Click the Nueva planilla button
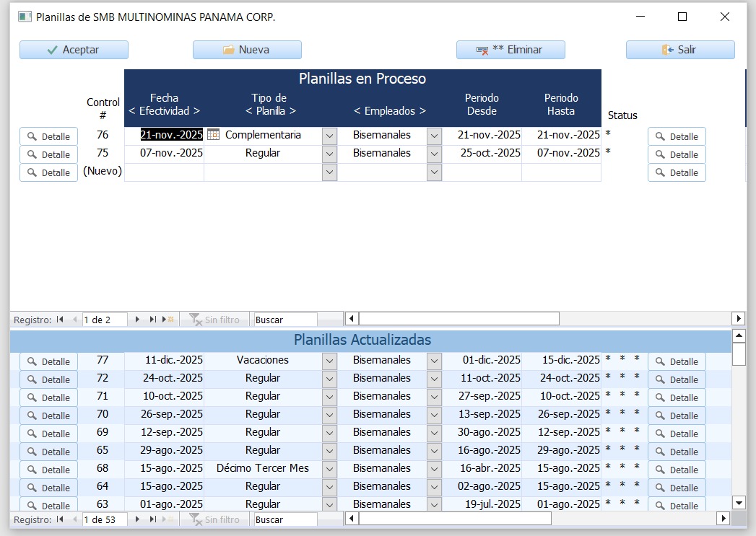 (x=247, y=50)
